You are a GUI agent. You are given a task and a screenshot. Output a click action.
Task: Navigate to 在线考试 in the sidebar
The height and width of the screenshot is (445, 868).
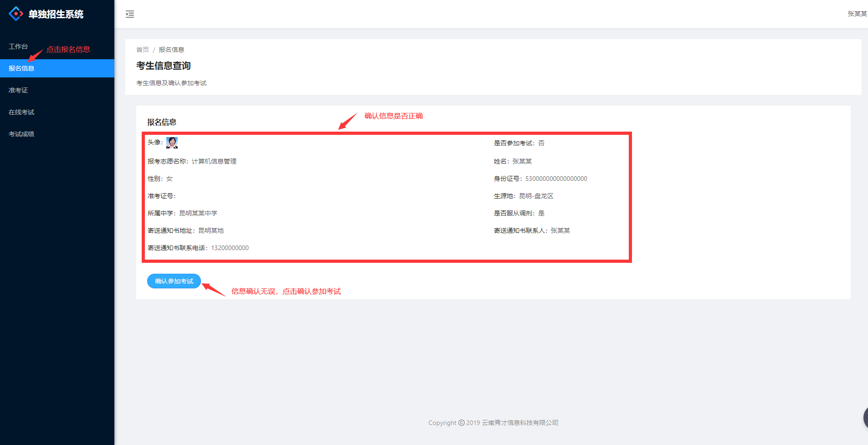click(21, 112)
